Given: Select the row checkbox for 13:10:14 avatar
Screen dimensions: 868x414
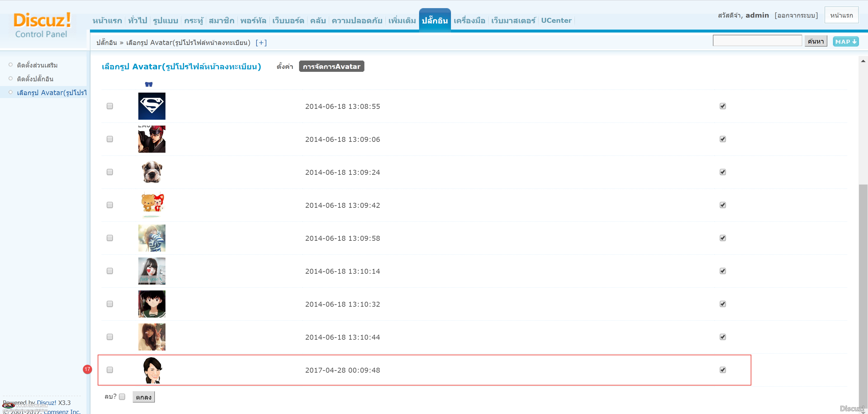Looking at the screenshot, I should pyautogui.click(x=109, y=271).
